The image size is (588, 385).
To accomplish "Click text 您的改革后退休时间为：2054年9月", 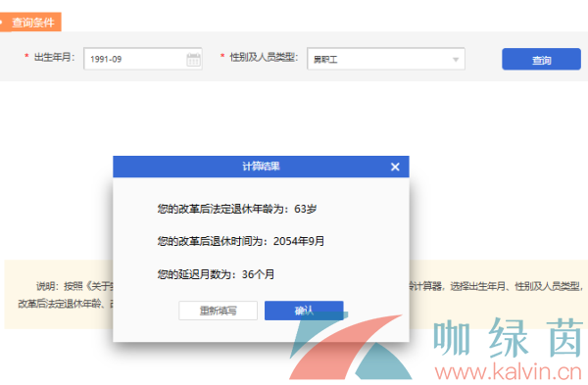I will point(241,241).
